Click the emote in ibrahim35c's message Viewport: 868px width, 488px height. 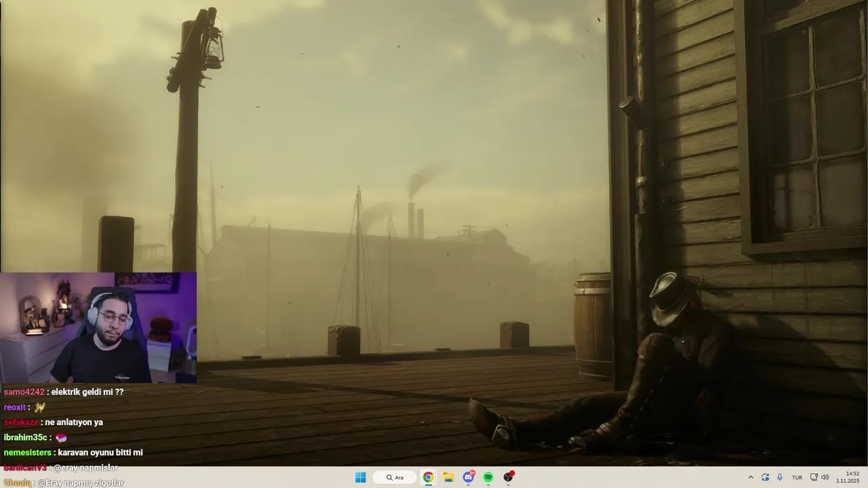coord(60,438)
